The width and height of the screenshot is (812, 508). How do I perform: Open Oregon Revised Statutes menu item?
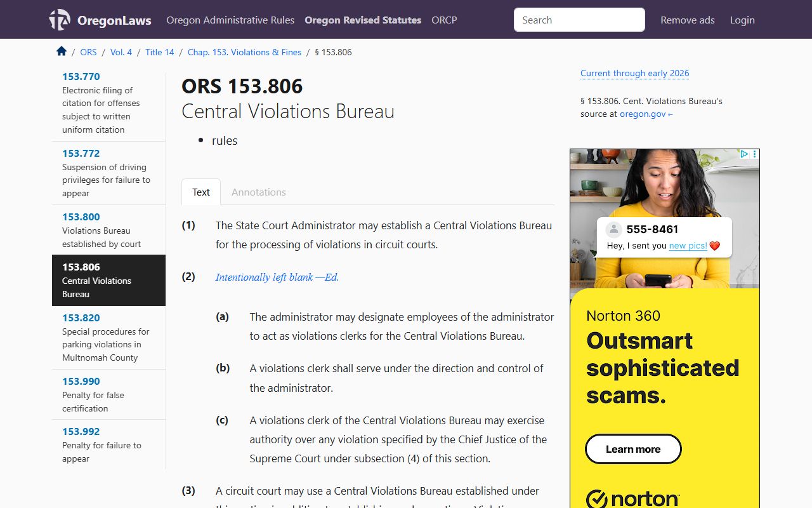pos(363,20)
